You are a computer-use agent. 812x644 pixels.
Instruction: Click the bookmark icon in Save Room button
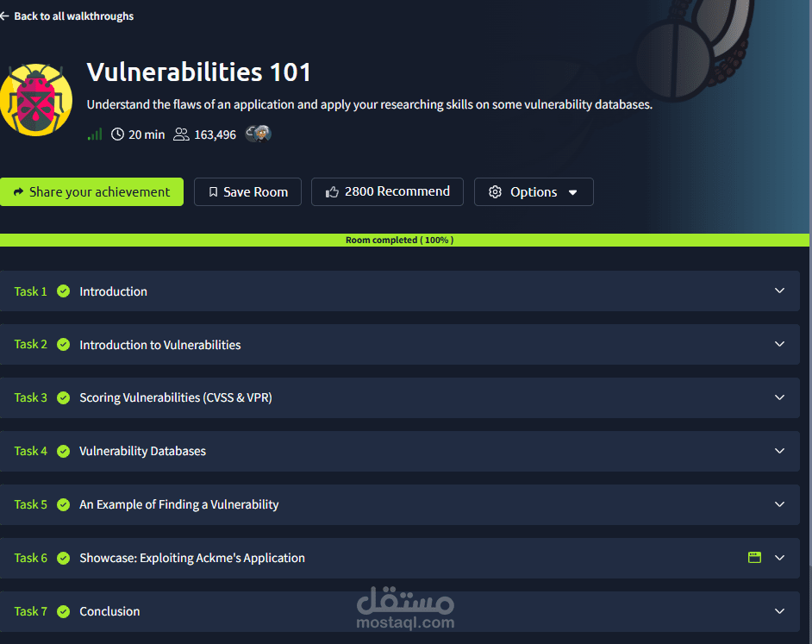coord(212,191)
